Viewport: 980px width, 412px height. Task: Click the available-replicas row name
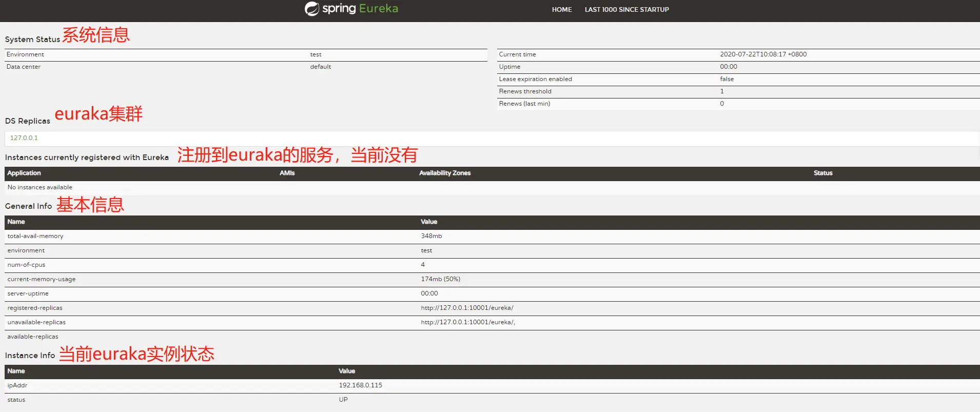(33, 337)
